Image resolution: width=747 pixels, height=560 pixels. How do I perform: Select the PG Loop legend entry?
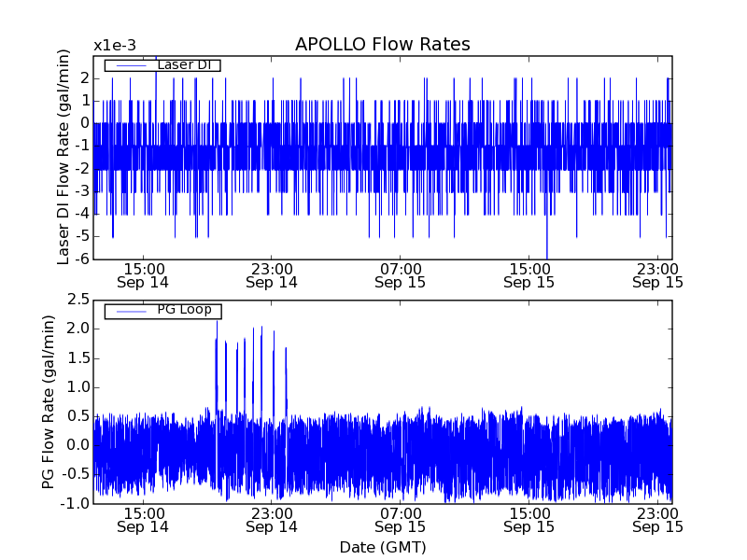click(184, 310)
